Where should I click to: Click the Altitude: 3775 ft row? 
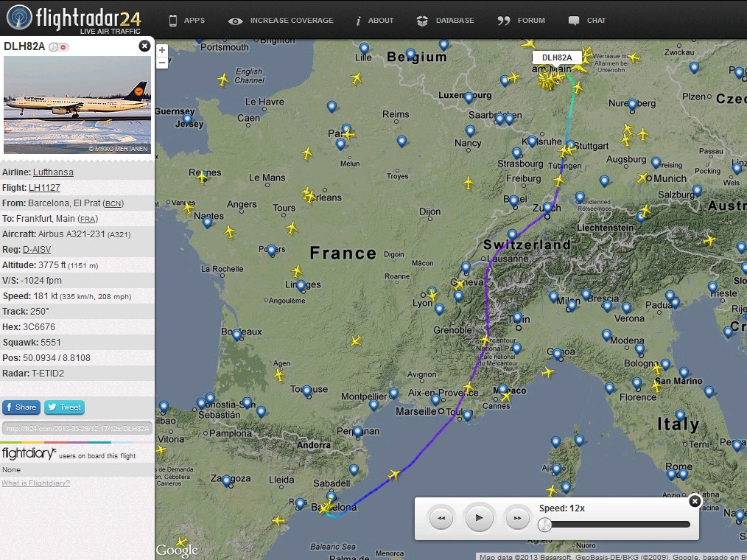click(x=77, y=265)
